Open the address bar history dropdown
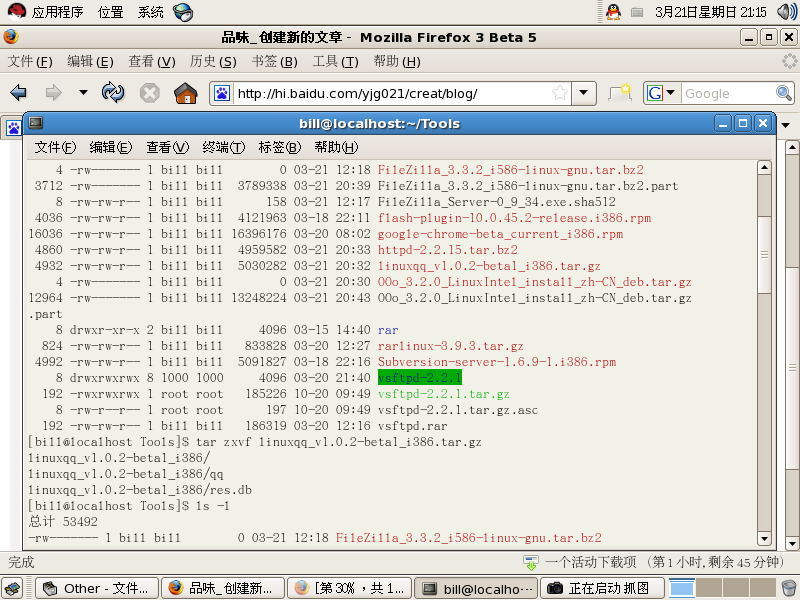The width and height of the screenshot is (800, 600). [584, 93]
